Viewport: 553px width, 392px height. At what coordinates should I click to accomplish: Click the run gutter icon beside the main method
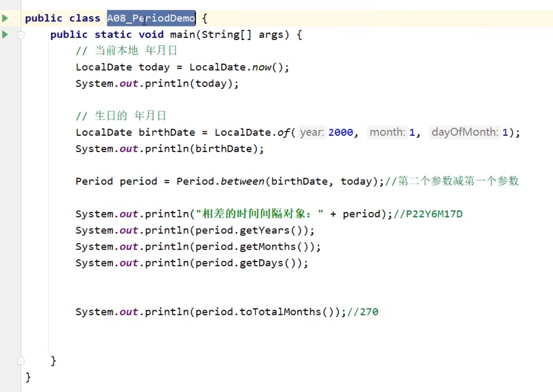click(x=5, y=34)
